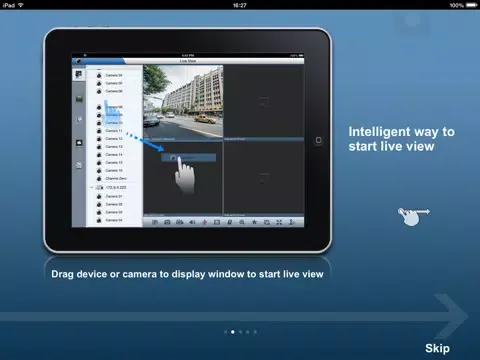Tap the Wi-Fi icon in status bar
This screenshot has width=480, height=360.
point(21,5)
